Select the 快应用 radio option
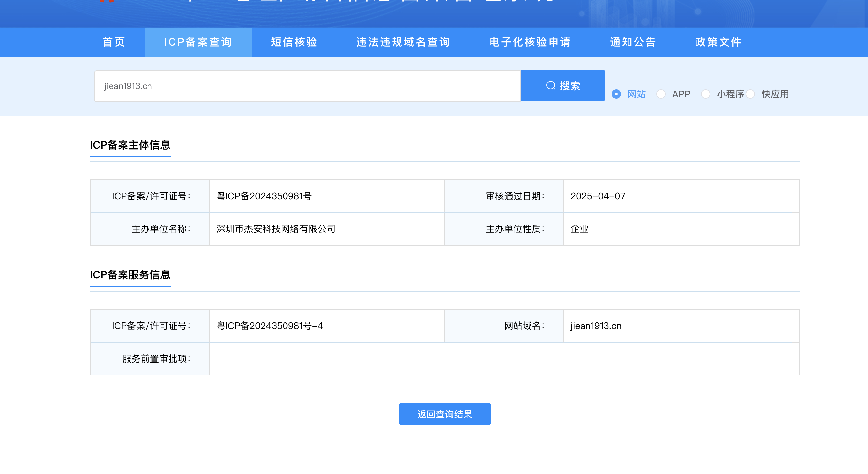This screenshot has width=868, height=474. 750,94
